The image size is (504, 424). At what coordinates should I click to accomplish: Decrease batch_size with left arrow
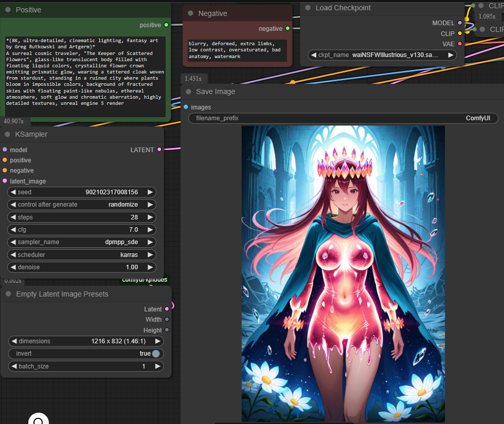(14, 366)
